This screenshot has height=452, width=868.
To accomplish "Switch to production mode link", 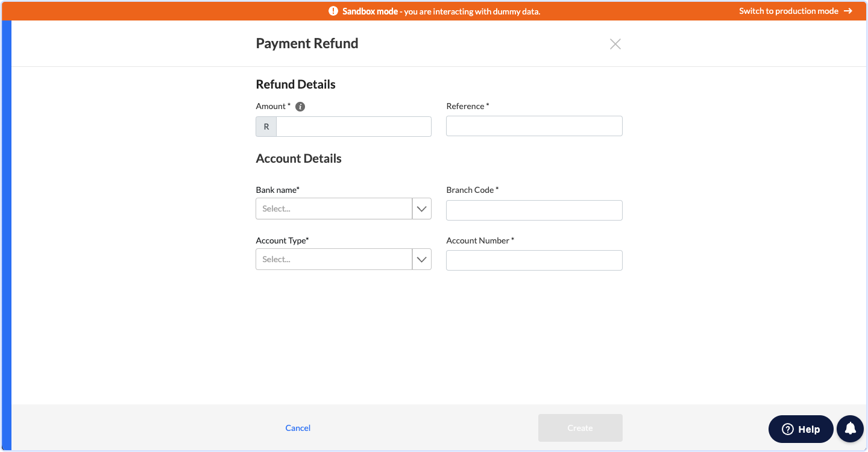I will coord(796,11).
